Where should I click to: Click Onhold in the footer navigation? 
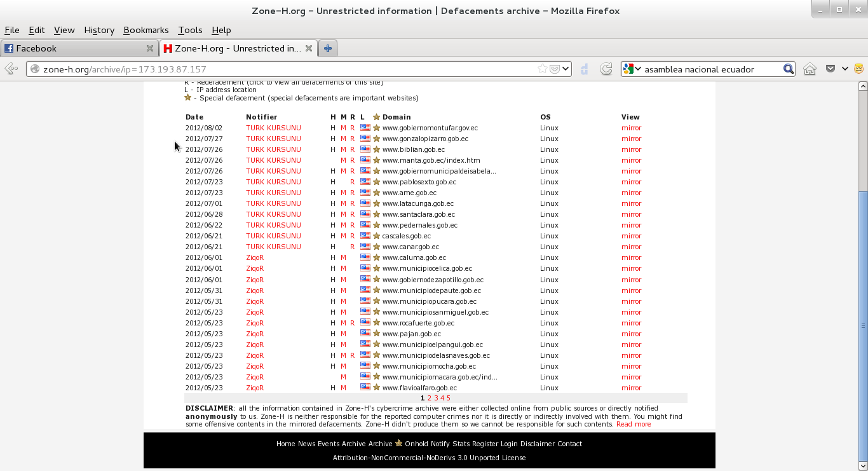pos(416,444)
